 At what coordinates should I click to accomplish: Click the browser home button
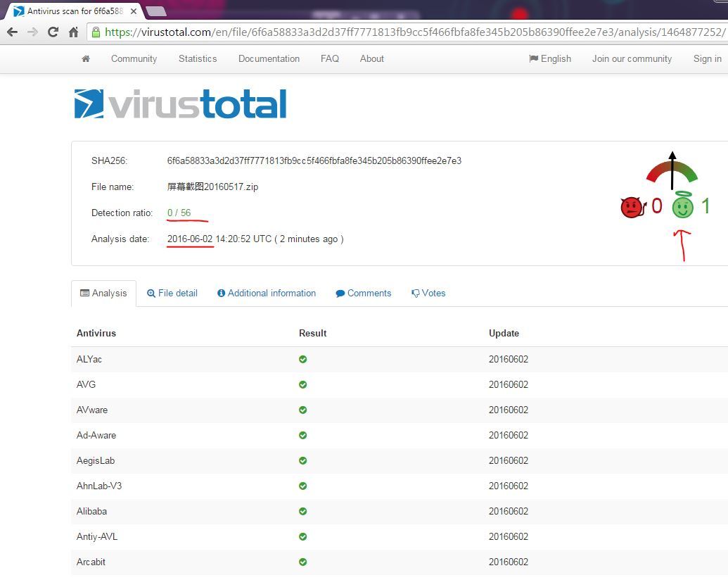tap(73, 32)
